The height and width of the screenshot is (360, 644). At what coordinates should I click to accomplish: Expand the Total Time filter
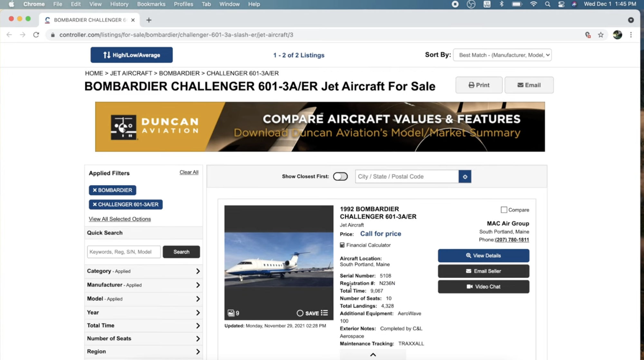coord(143,326)
